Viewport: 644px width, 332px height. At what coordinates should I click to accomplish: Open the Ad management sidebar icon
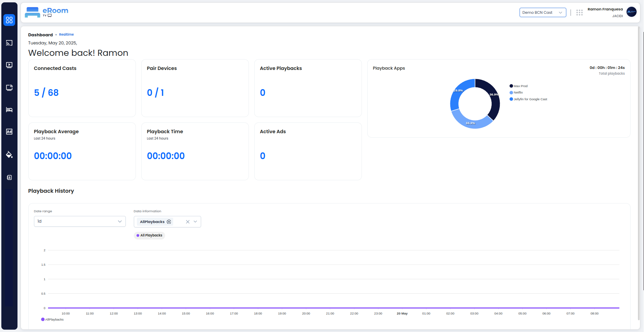(9, 132)
